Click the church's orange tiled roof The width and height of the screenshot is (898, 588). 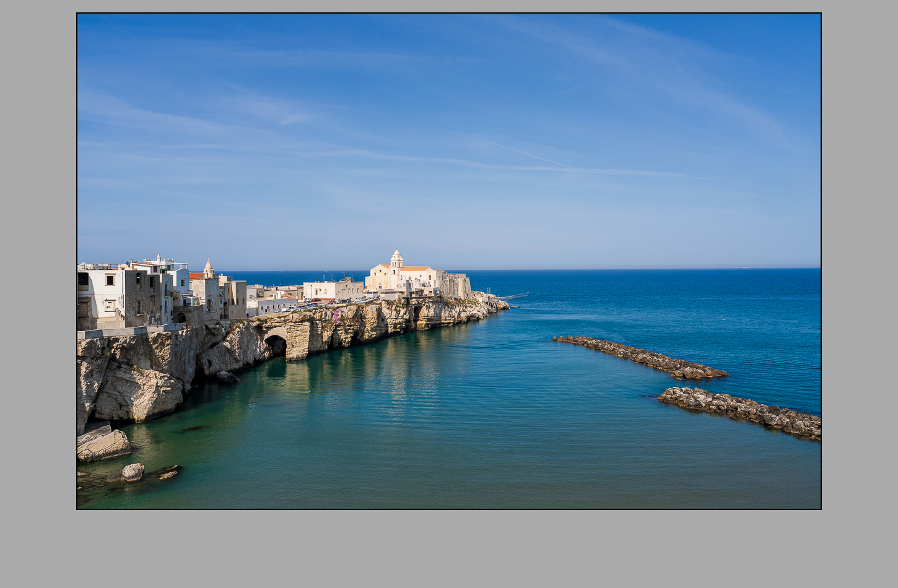[x=415, y=269]
